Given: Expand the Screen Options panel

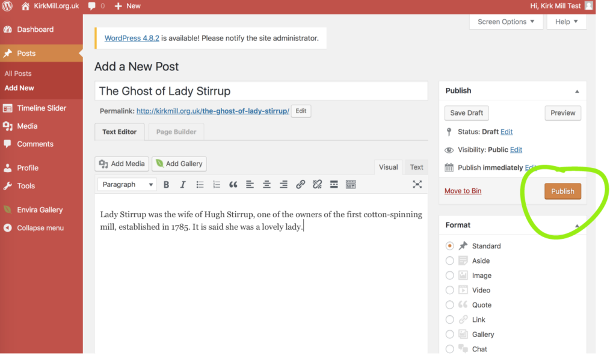Looking at the screenshot, I should coord(506,22).
